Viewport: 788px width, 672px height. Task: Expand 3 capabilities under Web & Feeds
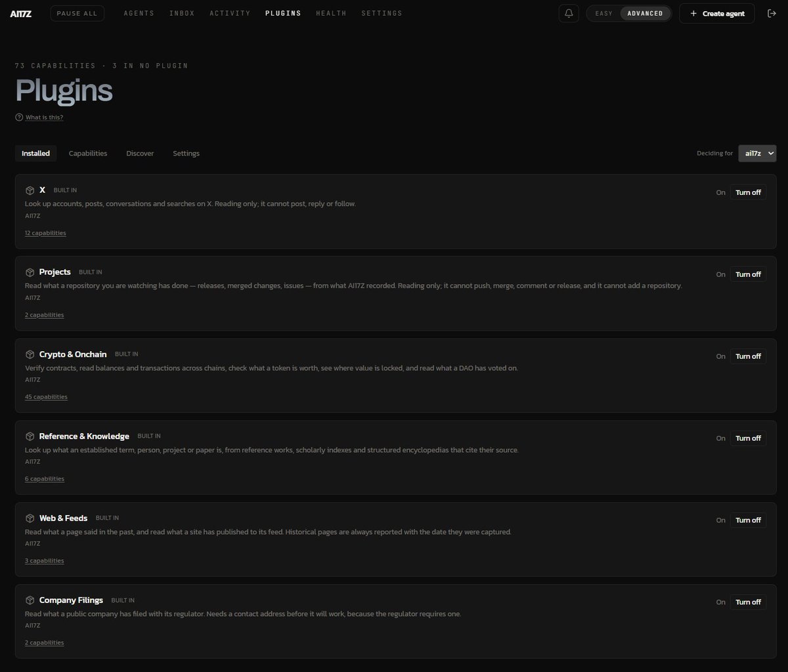coord(45,561)
